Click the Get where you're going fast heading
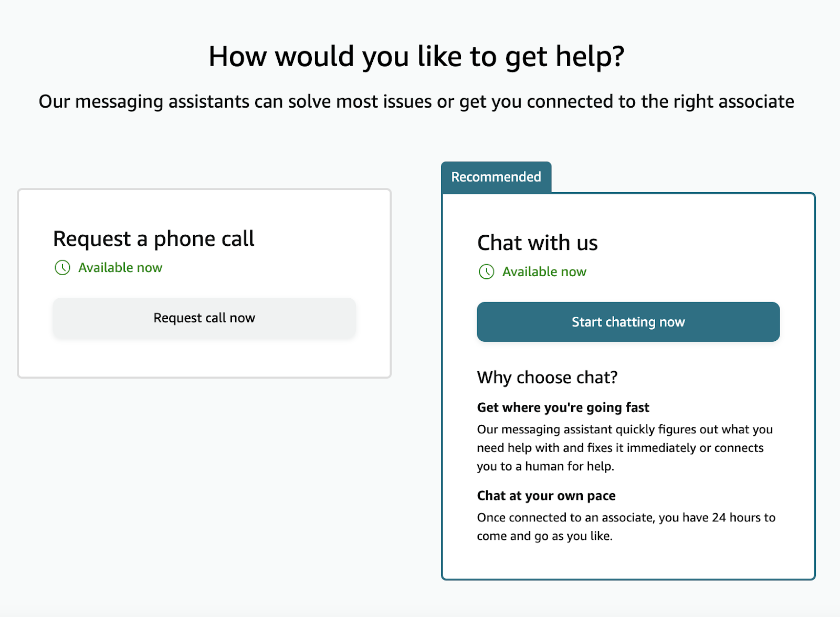 pyautogui.click(x=563, y=407)
